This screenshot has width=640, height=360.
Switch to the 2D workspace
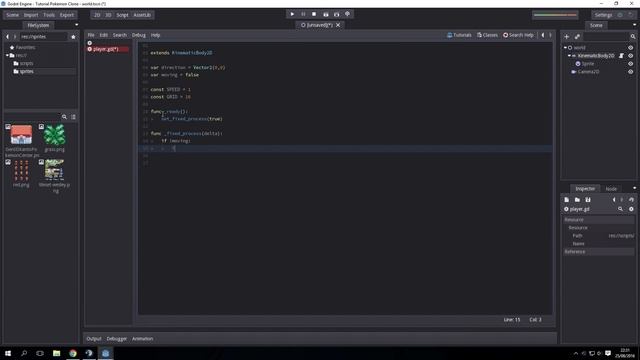(97, 15)
